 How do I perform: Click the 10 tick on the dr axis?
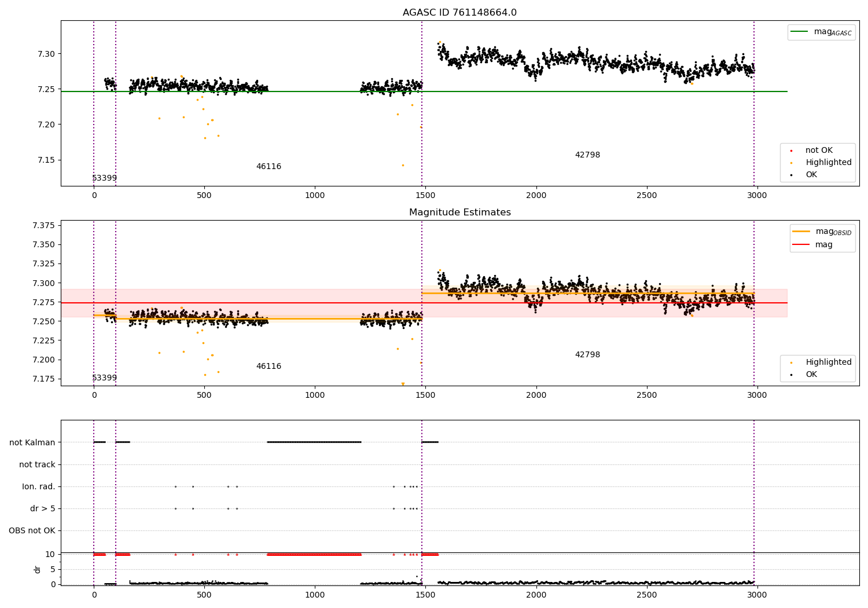click(x=50, y=554)
